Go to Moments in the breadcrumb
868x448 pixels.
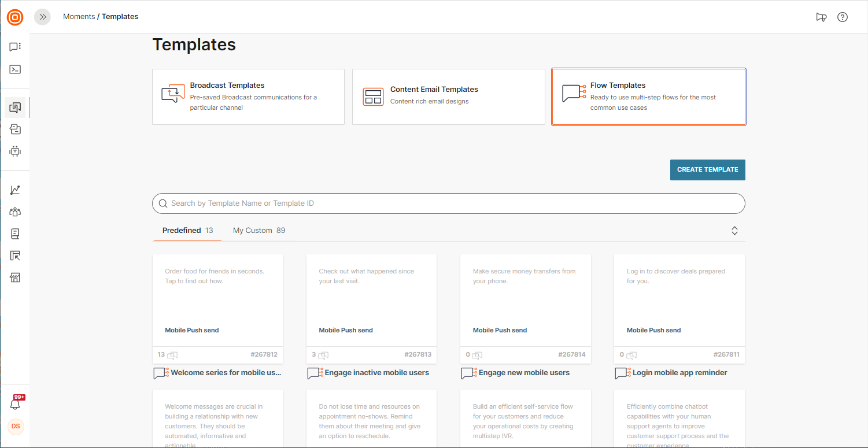[x=79, y=17]
